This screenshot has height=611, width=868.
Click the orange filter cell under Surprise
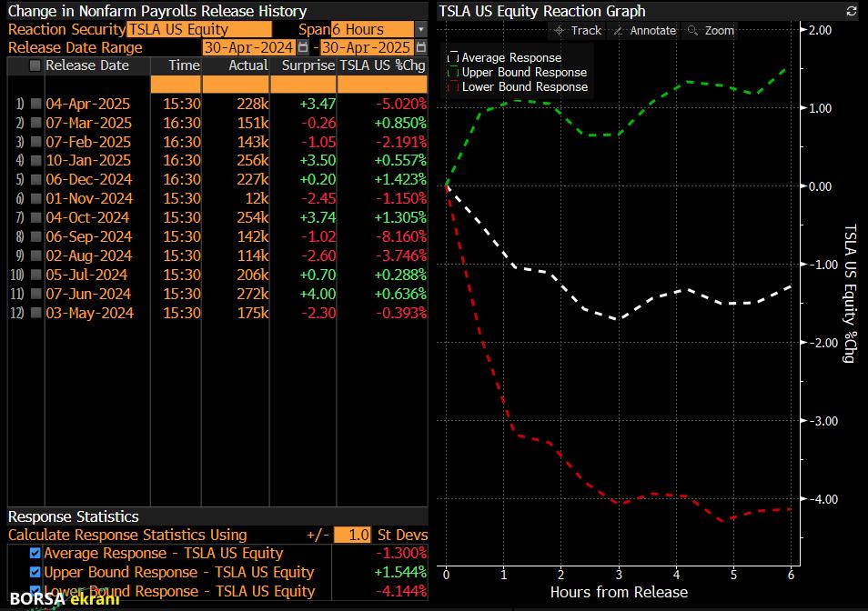click(x=303, y=84)
